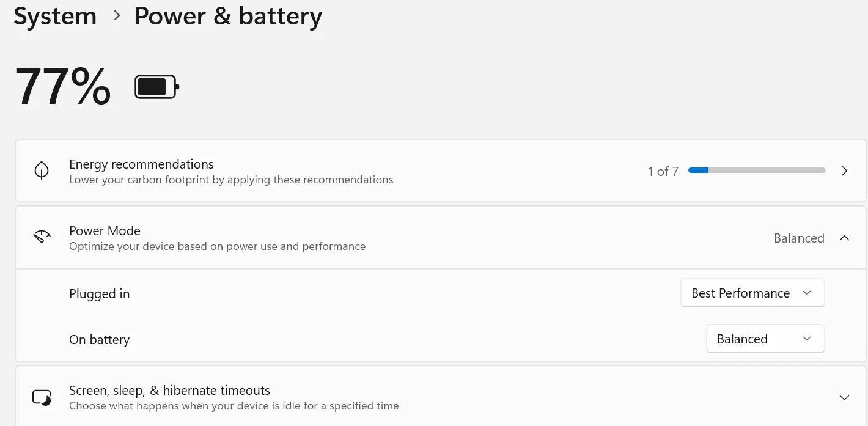868x426 pixels.
Task: Click the Power & battery breadcrumb title
Action: point(228,16)
